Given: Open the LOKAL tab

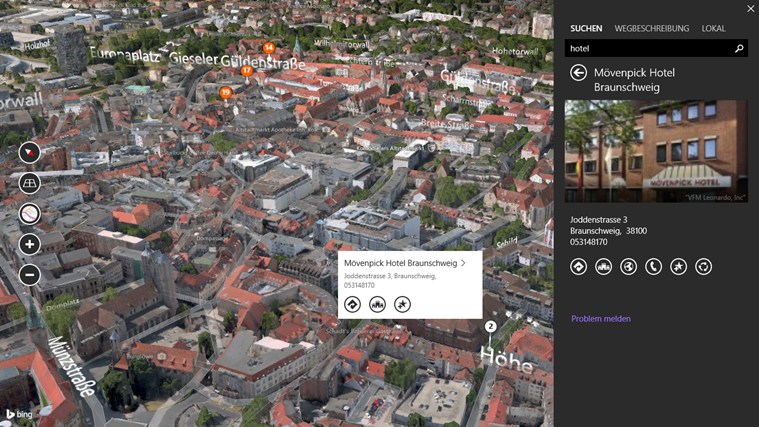Looking at the screenshot, I should tap(713, 29).
